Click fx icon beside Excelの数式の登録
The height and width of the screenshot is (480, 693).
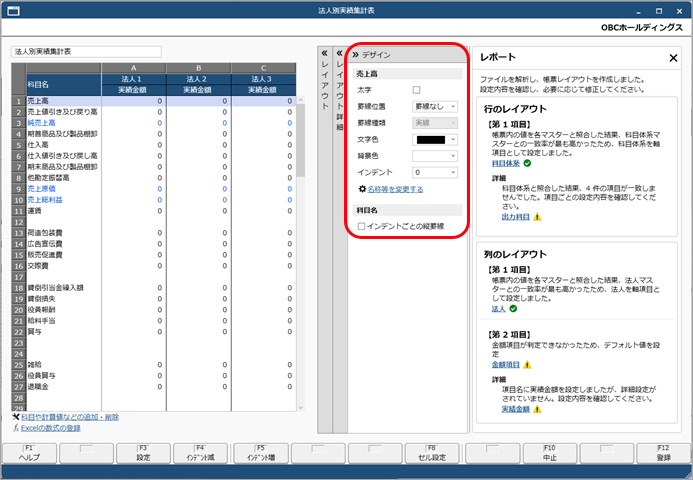coord(16,428)
